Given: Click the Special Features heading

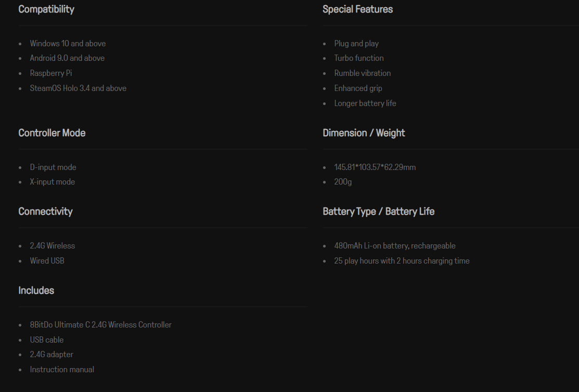Looking at the screenshot, I should 357,9.
